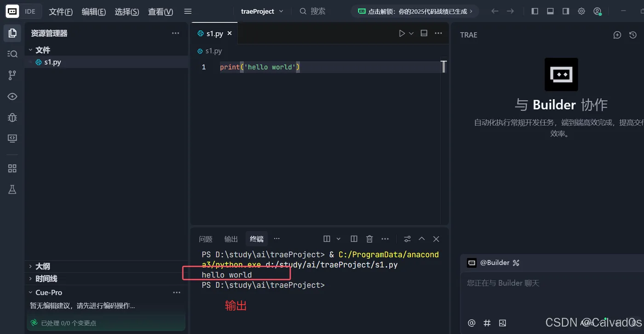The width and height of the screenshot is (644, 334).
Task: Toggle the left sidebar visibility
Action: tap(535, 11)
